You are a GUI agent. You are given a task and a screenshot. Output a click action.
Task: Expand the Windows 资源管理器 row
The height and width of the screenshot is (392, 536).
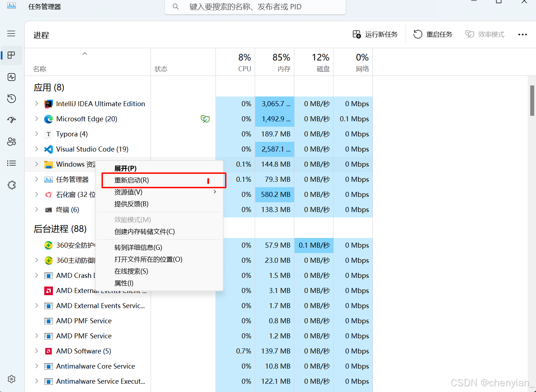[36, 164]
